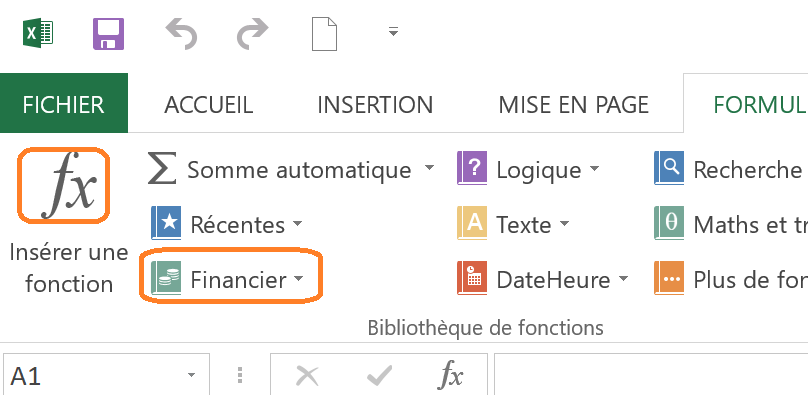The image size is (808, 399).
Task: Undo the last action with arrow icon
Action: tap(181, 34)
